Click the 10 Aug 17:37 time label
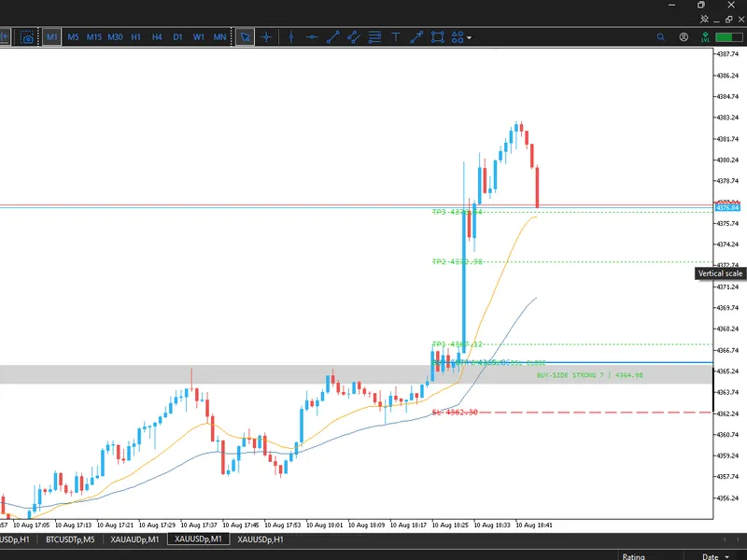747x560 pixels. coord(199,525)
